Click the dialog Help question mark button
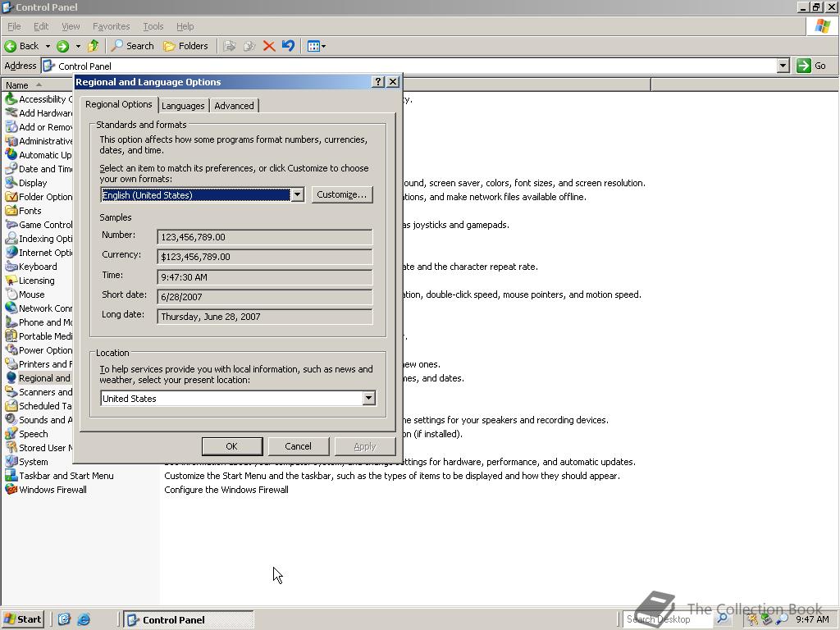 (377, 81)
